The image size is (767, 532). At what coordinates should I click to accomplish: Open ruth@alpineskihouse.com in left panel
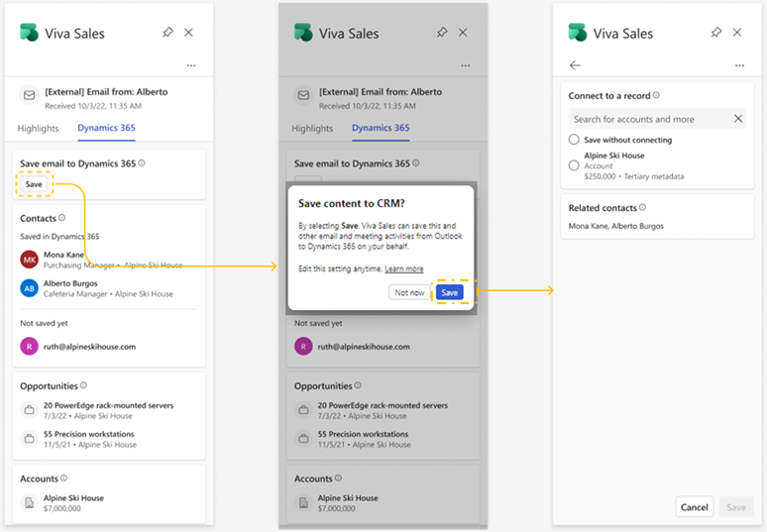coord(89,347)
